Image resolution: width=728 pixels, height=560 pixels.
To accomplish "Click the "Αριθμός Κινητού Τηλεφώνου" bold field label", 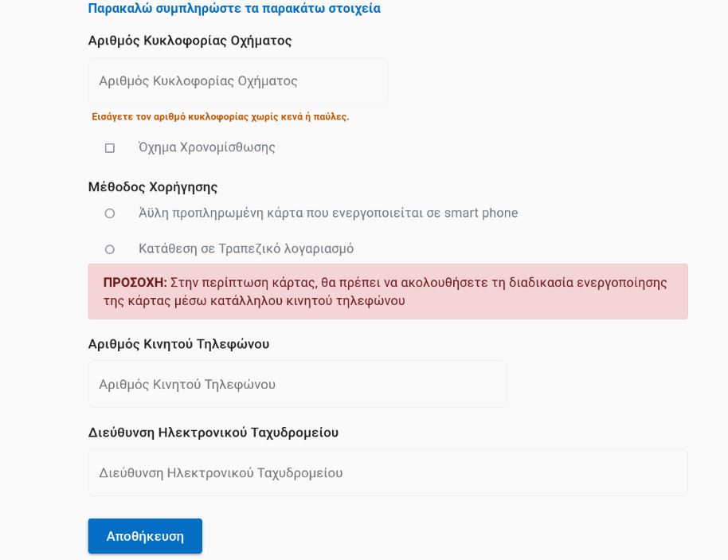I will pyautogui.click(x=178, y=344).
